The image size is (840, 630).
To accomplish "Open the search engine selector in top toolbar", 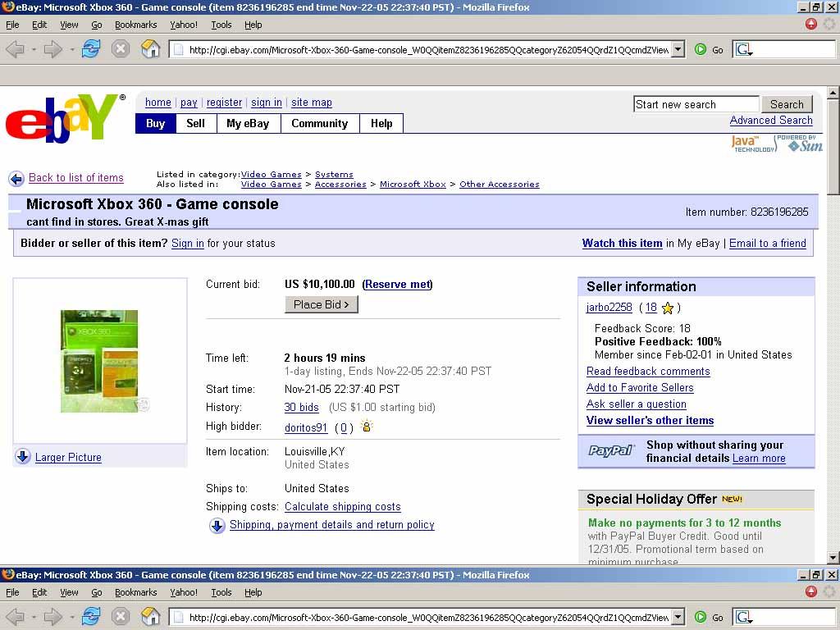I will [x=744, y=49].
